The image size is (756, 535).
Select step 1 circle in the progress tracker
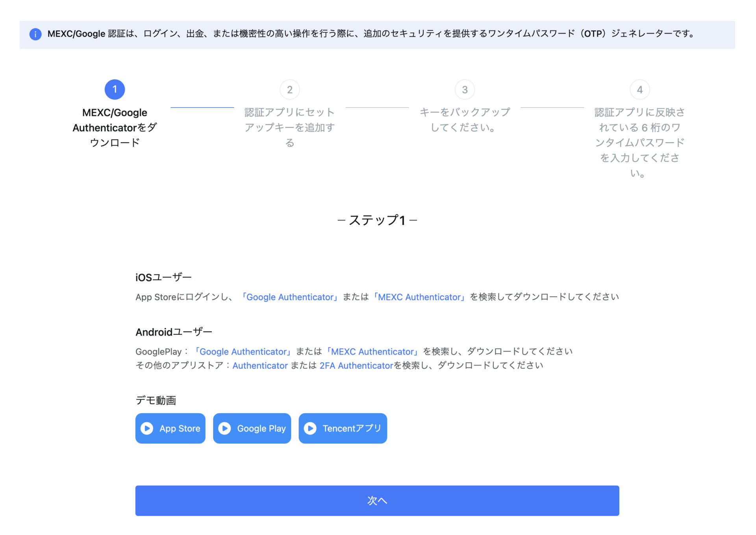(x=115, y=89)
